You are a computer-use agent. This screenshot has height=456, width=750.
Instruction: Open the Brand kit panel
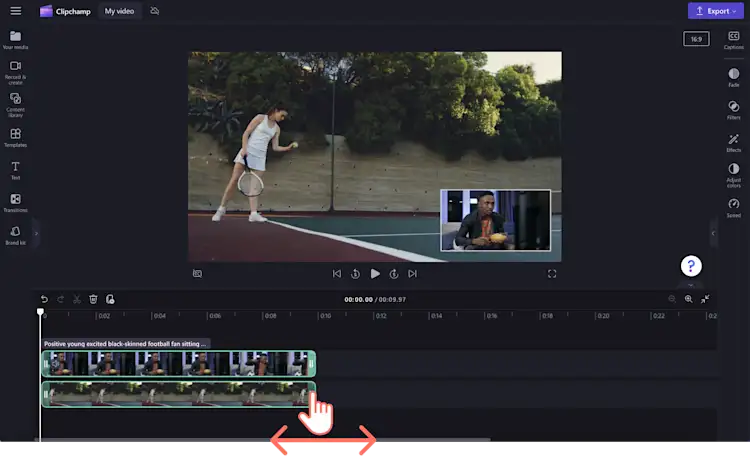click(15, 235)
